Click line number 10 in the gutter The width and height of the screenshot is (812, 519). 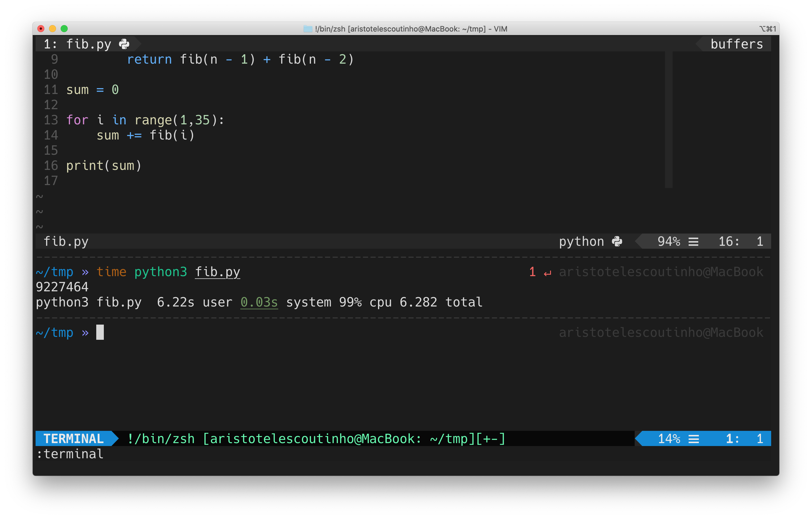[51, 74]
